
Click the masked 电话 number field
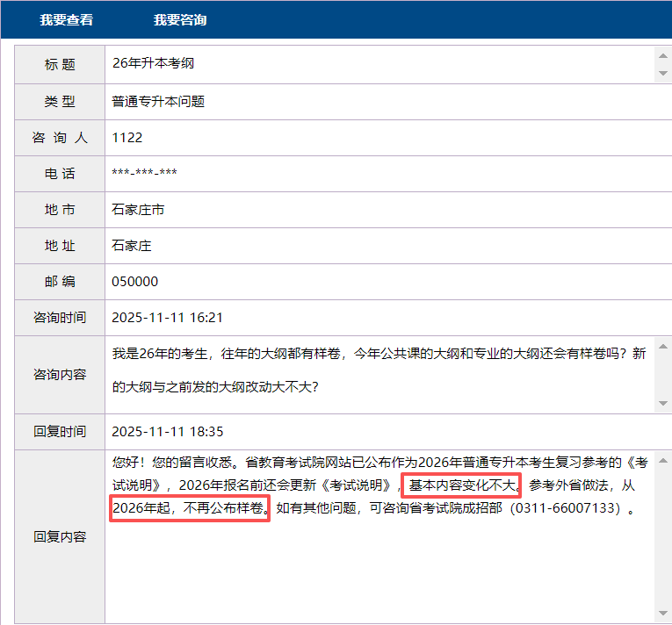[x=145, y=173]
